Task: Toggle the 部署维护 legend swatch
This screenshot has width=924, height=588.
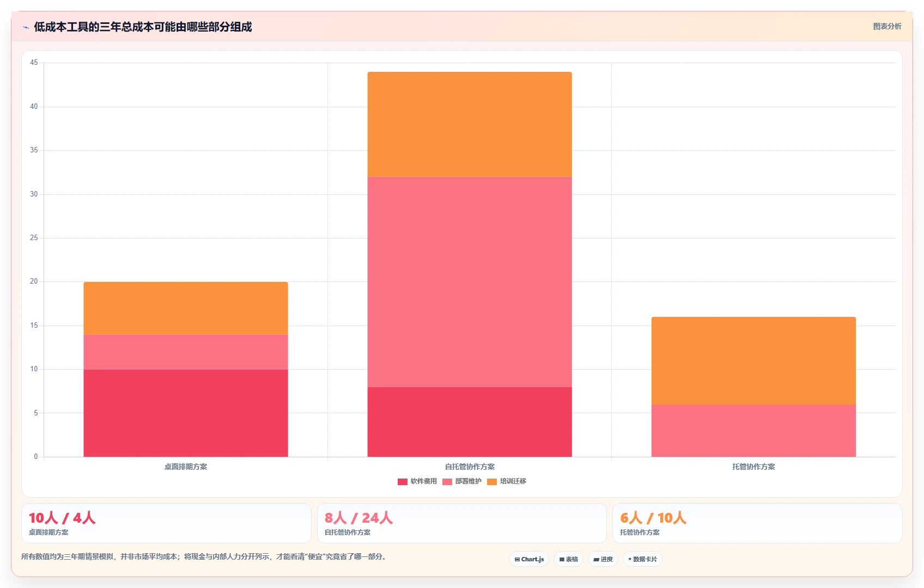Action: tap(447, 481)
